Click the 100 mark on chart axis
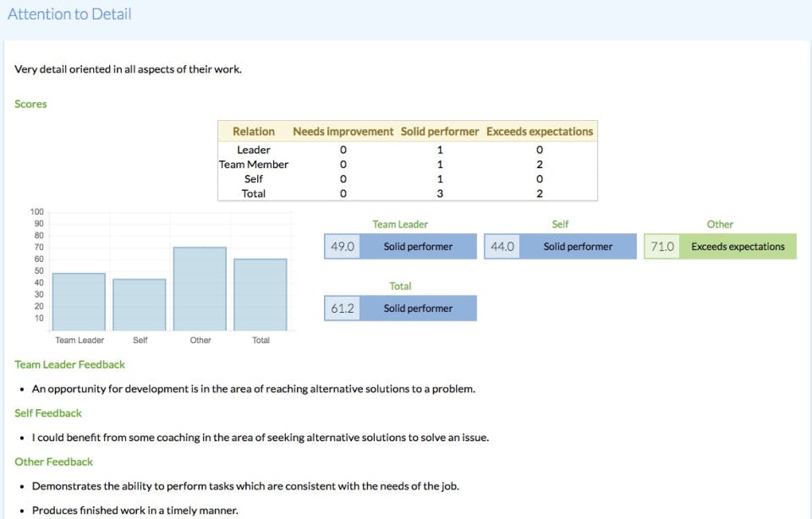The height and width of the screenshot is (519, 812). (x=36, y=211)
